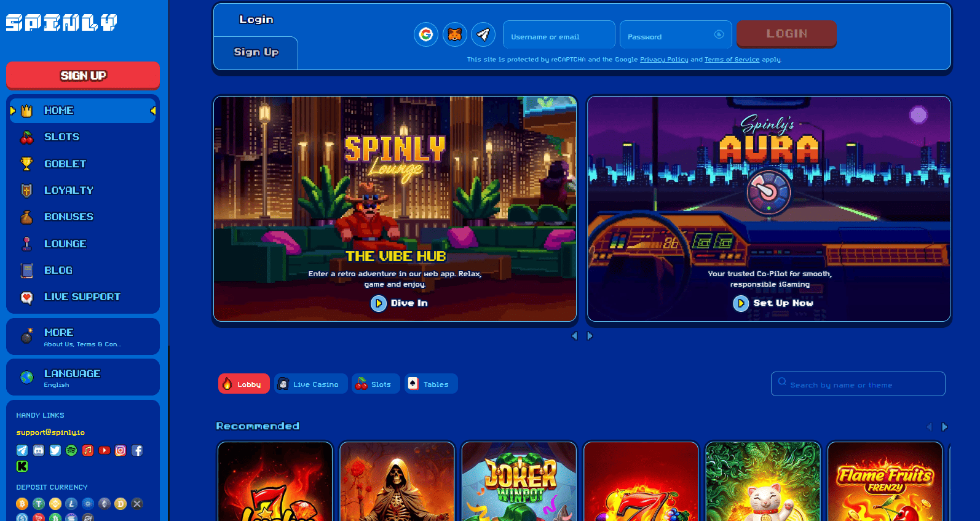Click the Login submit button

[x=786, y=34]
